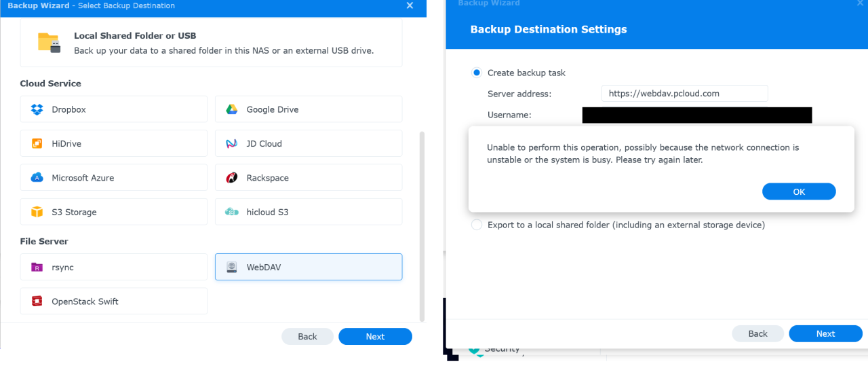This screenshot has width=868, height=368.
Task: Select the Google Drive icon
Action: (x=231, y=109)
